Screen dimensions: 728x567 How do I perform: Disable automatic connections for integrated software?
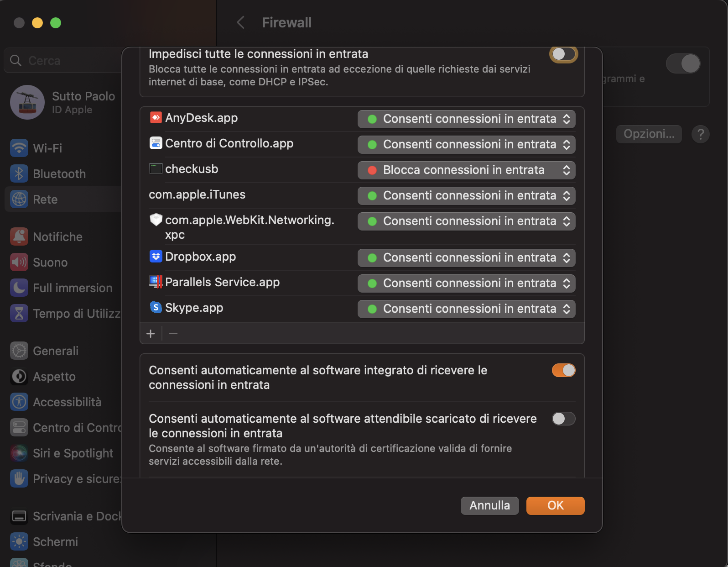tap(563, 370)
